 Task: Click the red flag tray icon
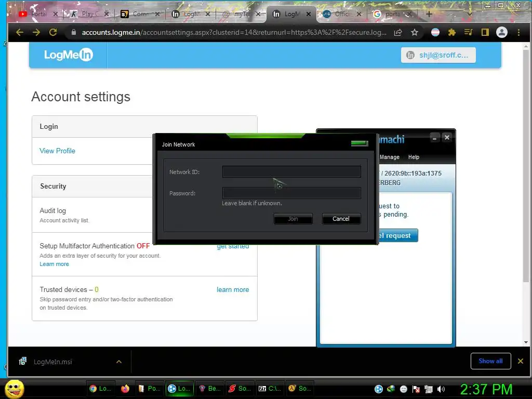pyautogui.click(x=416, y=389)
